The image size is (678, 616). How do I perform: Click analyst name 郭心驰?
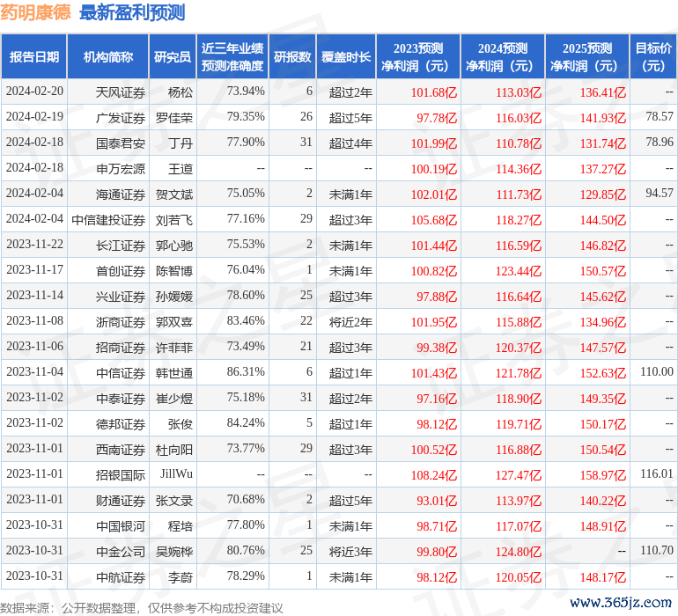tap(174, 246)
